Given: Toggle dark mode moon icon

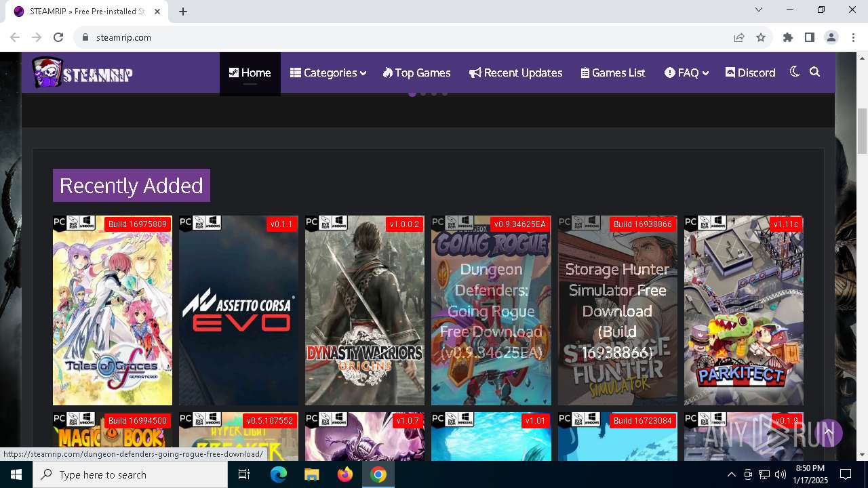Looking at the screenshot, I should click(x=795, y=72).
